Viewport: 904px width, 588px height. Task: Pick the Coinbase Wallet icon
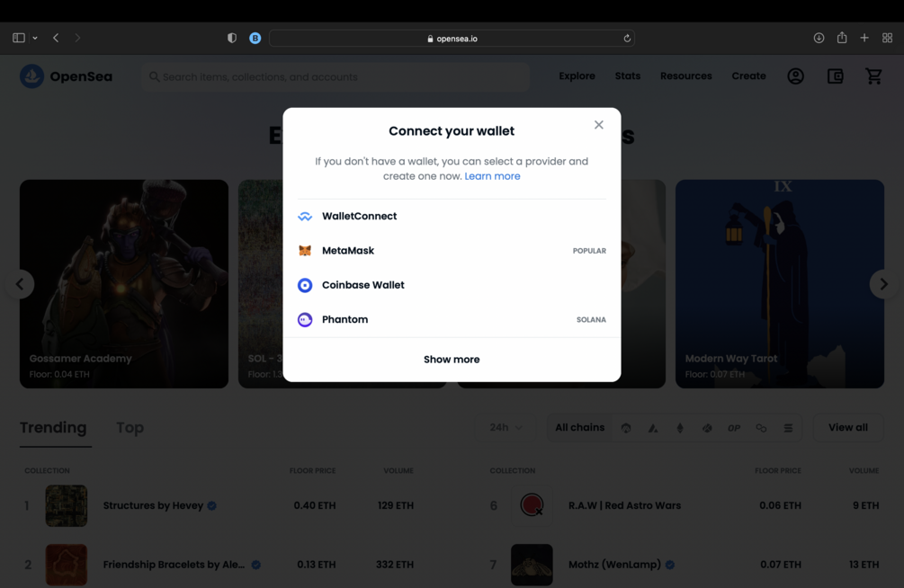305,285
